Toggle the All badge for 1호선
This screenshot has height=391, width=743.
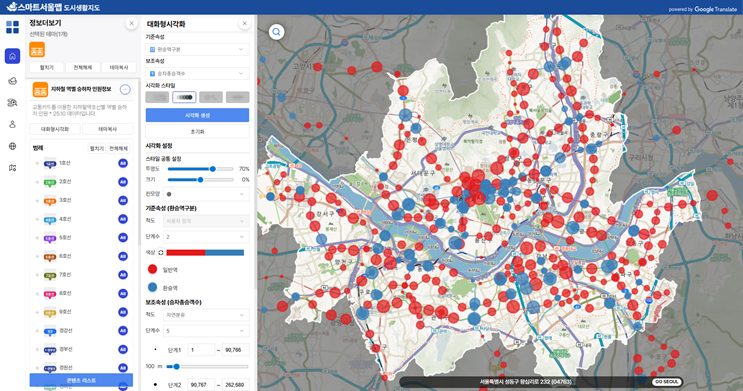[123, 163]
